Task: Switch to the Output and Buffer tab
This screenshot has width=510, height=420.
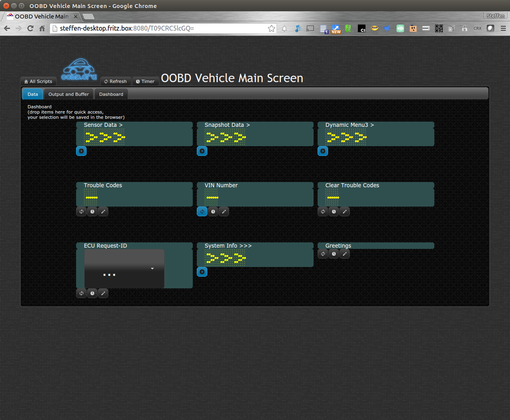Action: pos(68,94)
